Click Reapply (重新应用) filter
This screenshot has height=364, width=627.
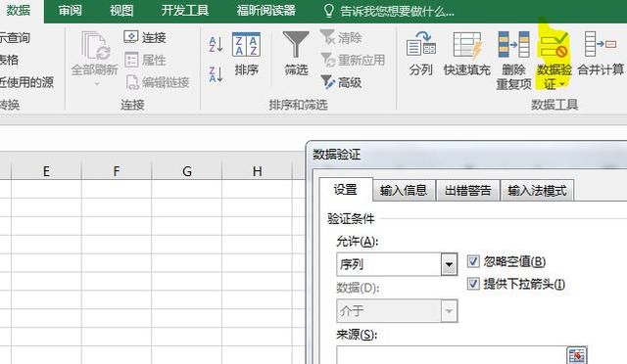353,60
